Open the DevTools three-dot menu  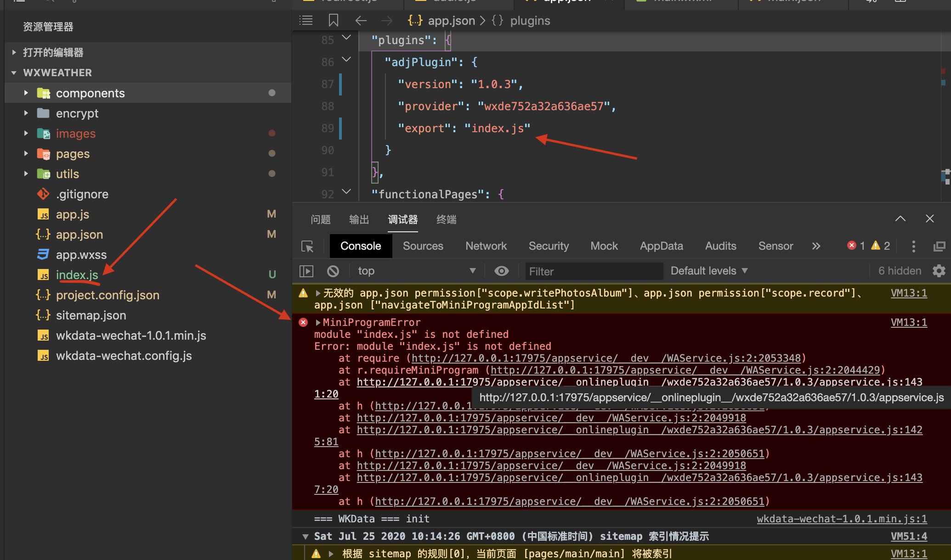[x=913, y=246]
